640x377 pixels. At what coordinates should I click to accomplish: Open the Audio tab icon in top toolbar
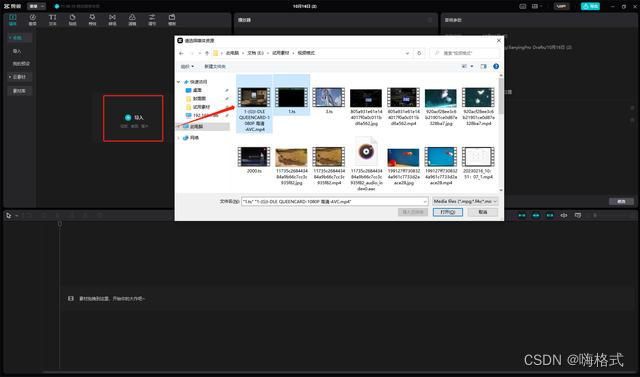click(33, 20)
